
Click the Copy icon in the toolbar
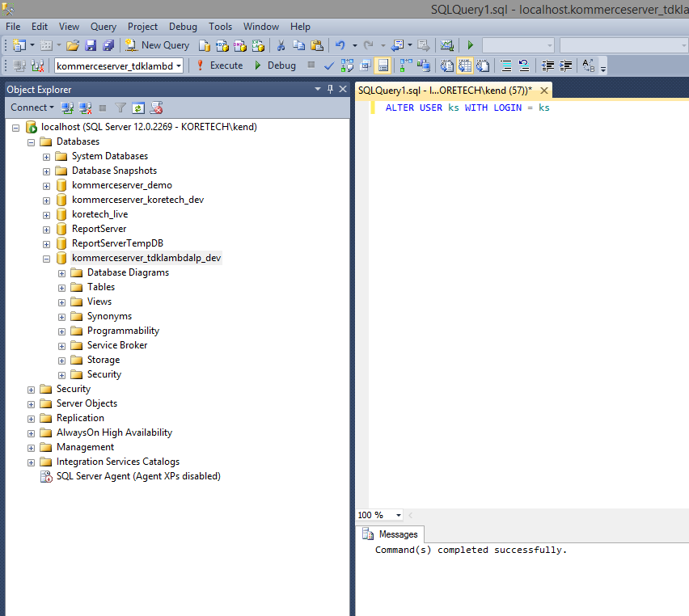point(298,45)
